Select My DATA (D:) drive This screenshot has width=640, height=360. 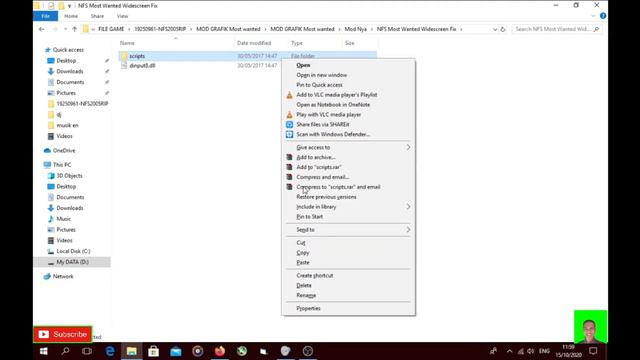pyautogui.click(x=72, y=262)
